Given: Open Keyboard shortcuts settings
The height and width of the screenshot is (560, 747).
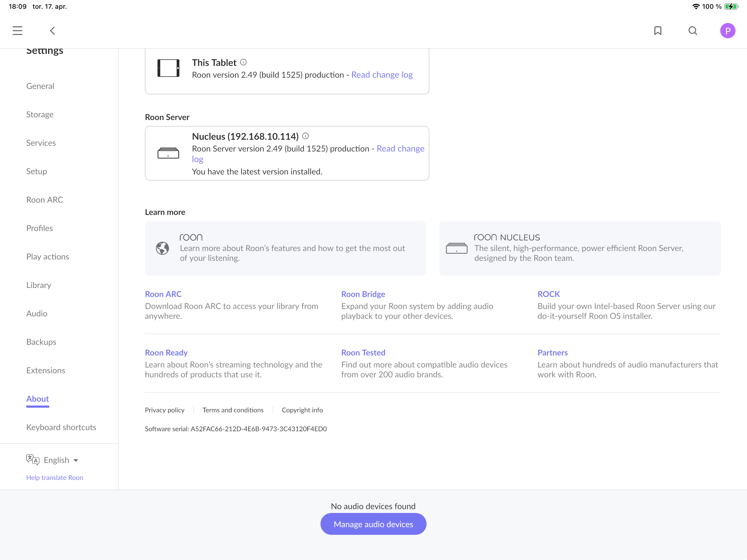Looking at the screenshot, I should coord(61,427).
